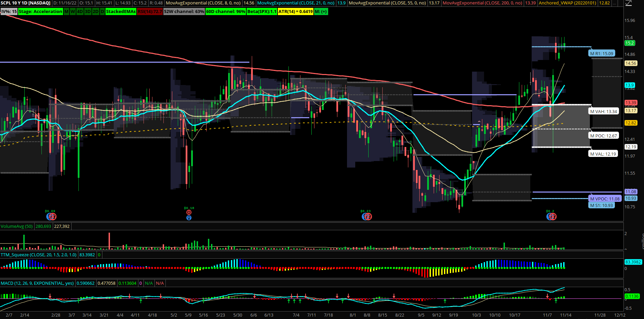Click the MACD value 0.590662

[x=85, y=283]
